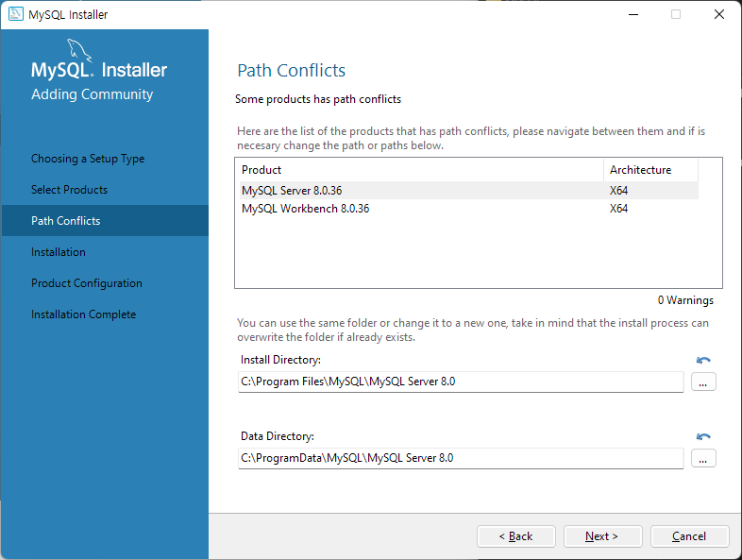This screenshot has height=560, width=742.
Task: Open the Product Configuration step
Action: click(x=87, y=283)
